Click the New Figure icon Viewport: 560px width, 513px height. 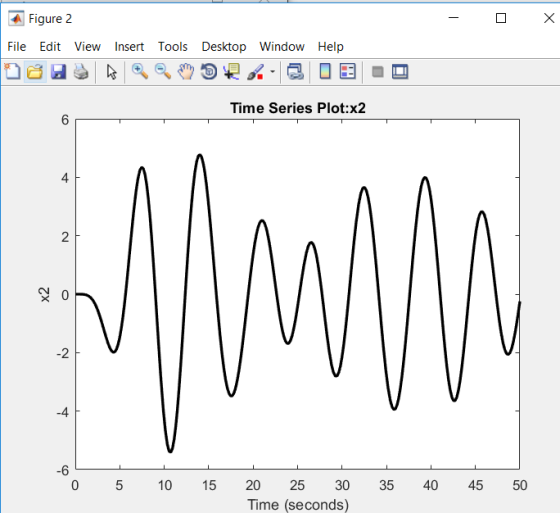click(x=12, y=71)
